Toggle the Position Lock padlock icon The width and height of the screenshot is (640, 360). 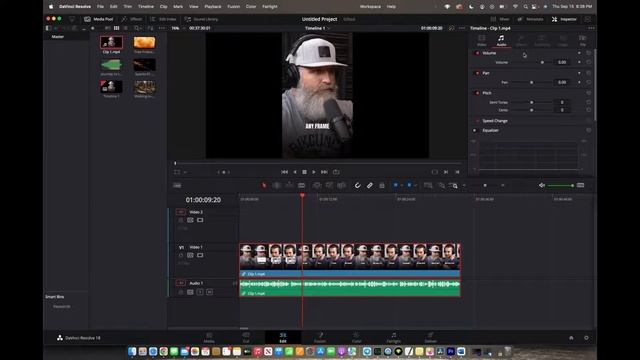coord(382,185)
